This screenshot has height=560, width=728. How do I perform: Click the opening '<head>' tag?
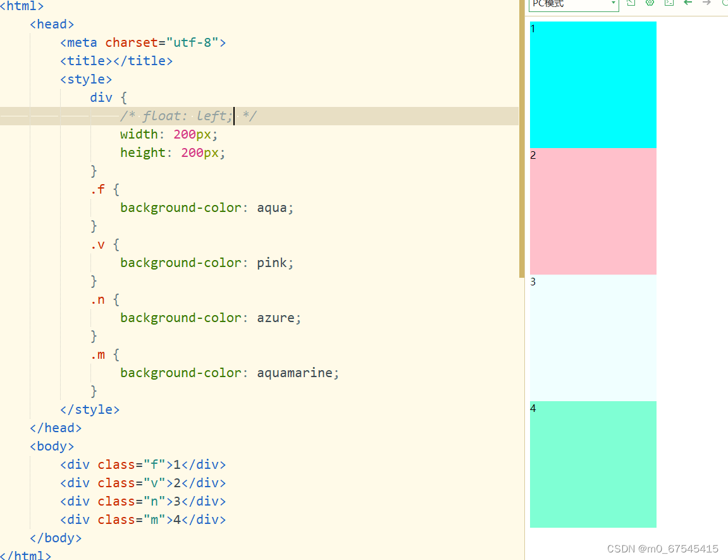[52, 25]
